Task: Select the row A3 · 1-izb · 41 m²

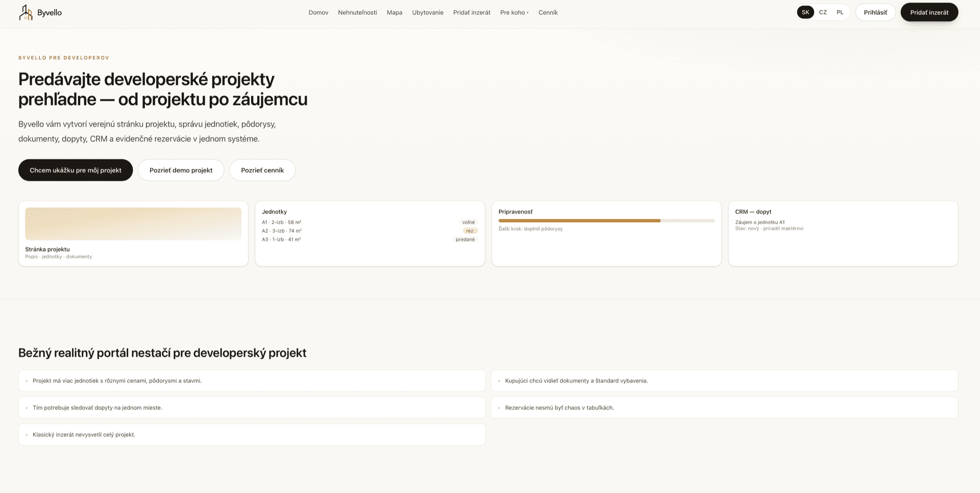Action: [281, 239]
